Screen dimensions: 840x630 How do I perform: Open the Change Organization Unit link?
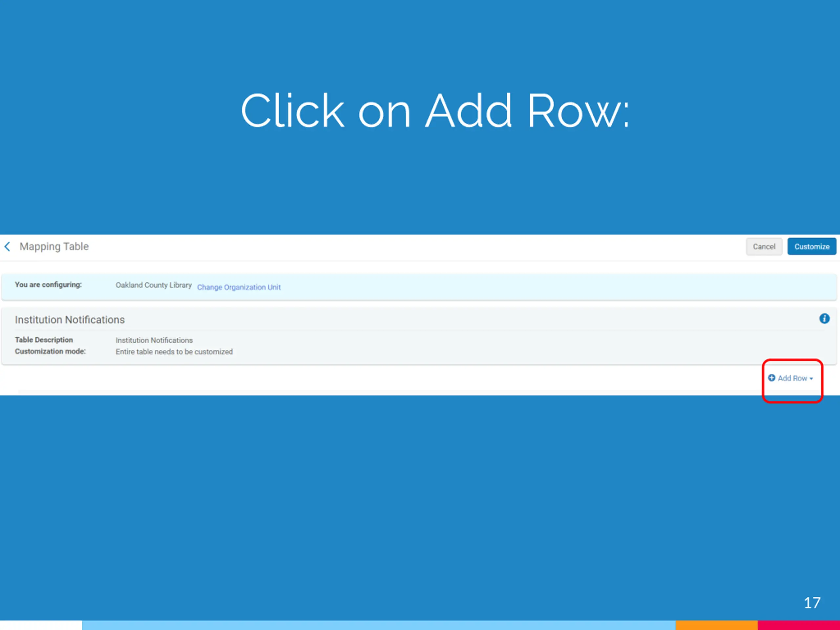click(x=239, y=287)
